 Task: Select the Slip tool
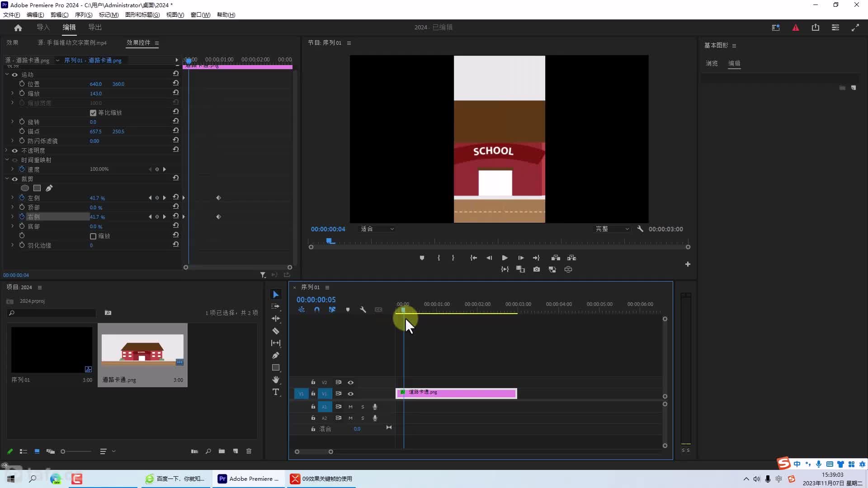tap(275, 343)
